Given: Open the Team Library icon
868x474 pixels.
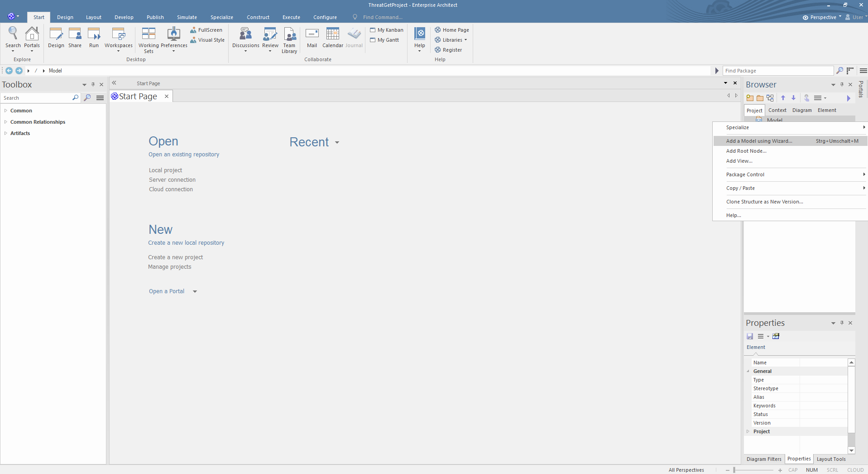Looking at the screenshot, I should point(289,34).
